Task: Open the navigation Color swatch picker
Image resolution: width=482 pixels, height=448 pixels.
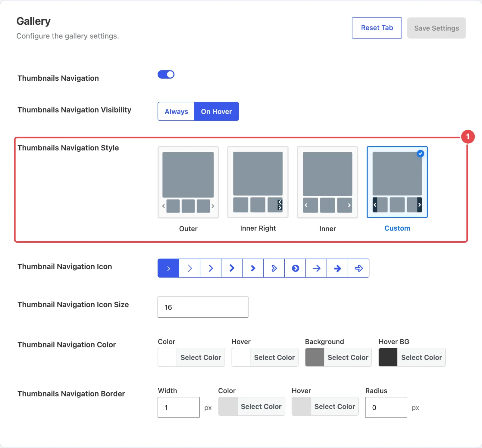Action: coord(167,357)
